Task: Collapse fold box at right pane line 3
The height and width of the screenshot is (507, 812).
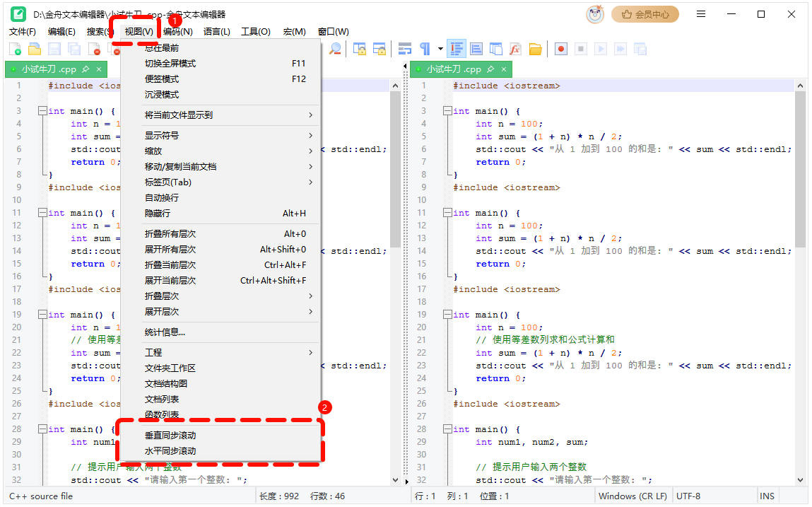Action: (447, 111)
